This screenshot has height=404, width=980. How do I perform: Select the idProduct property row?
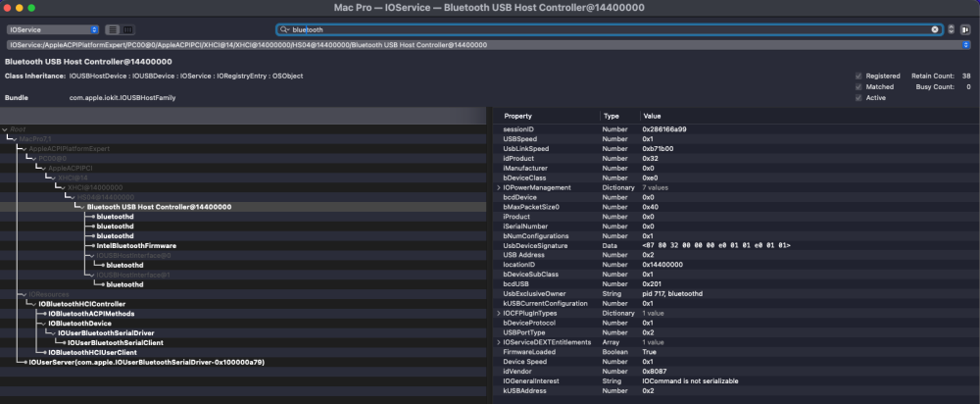click(736, 158)
